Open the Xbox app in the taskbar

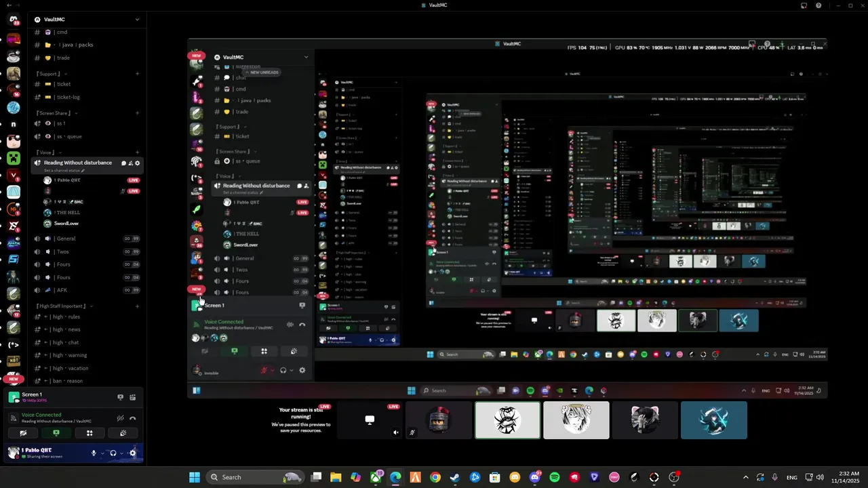click(376, 477)
